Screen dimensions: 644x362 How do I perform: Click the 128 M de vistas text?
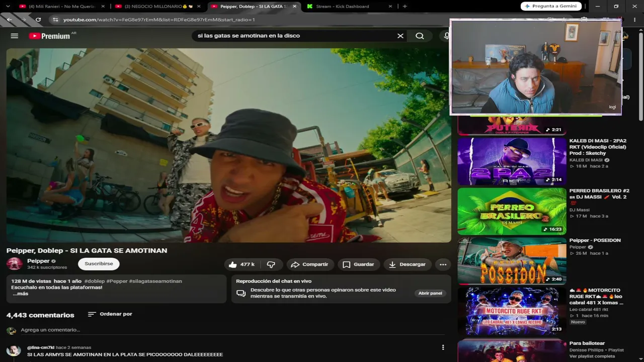[x=31, y=281]
